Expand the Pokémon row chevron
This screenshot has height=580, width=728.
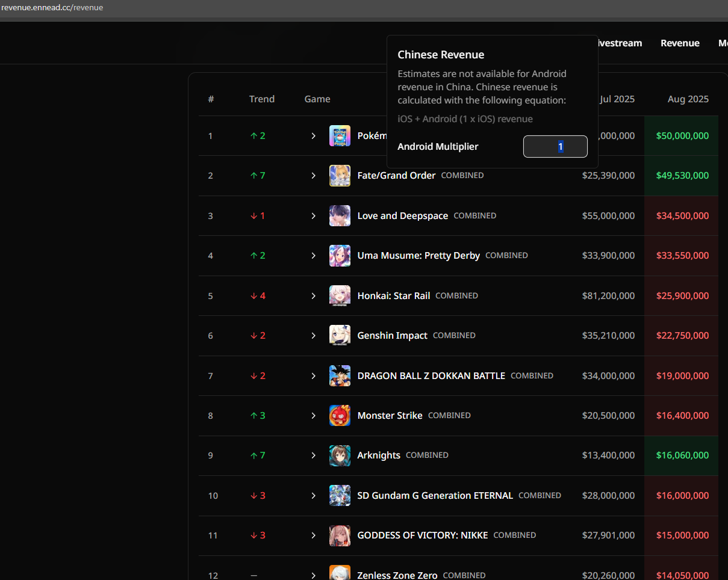point(313,136)
